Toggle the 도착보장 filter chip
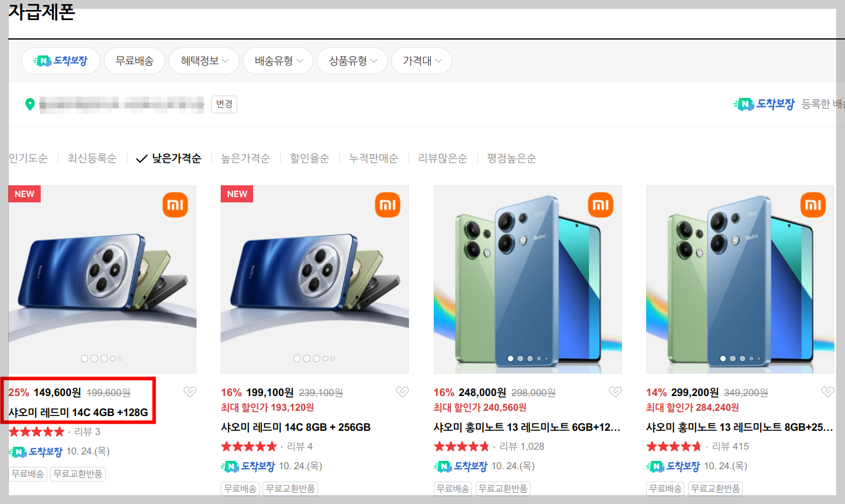The image size is (845, 504). 60,61
